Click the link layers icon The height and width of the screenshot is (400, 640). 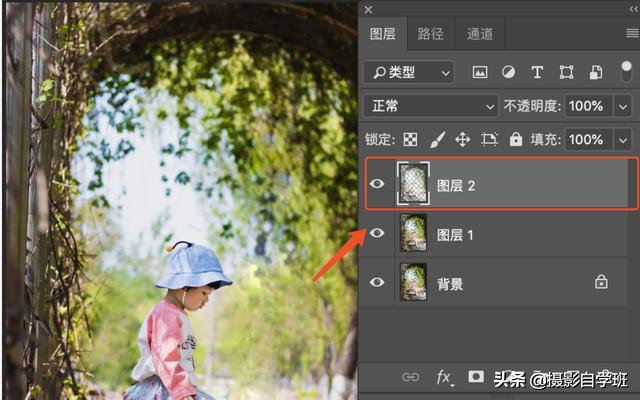coord(410,377)
